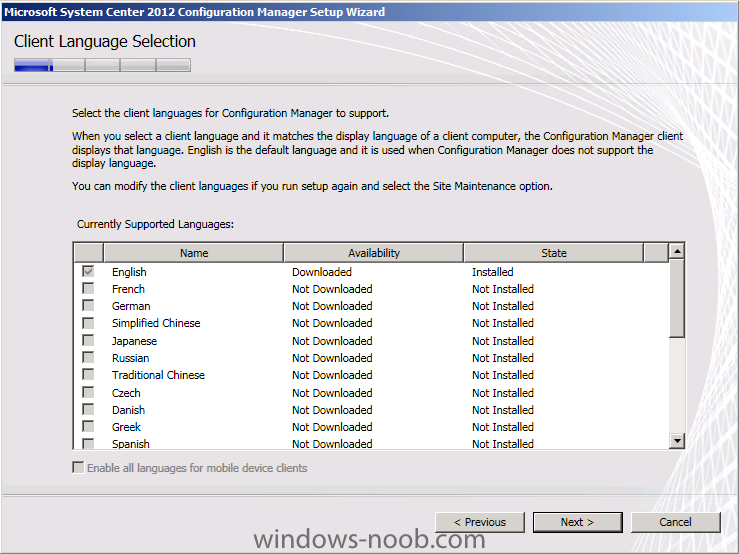Go back with the Previous button
Image resolution: width=739 pixels, height=554 pixels.
click(480, 522)
